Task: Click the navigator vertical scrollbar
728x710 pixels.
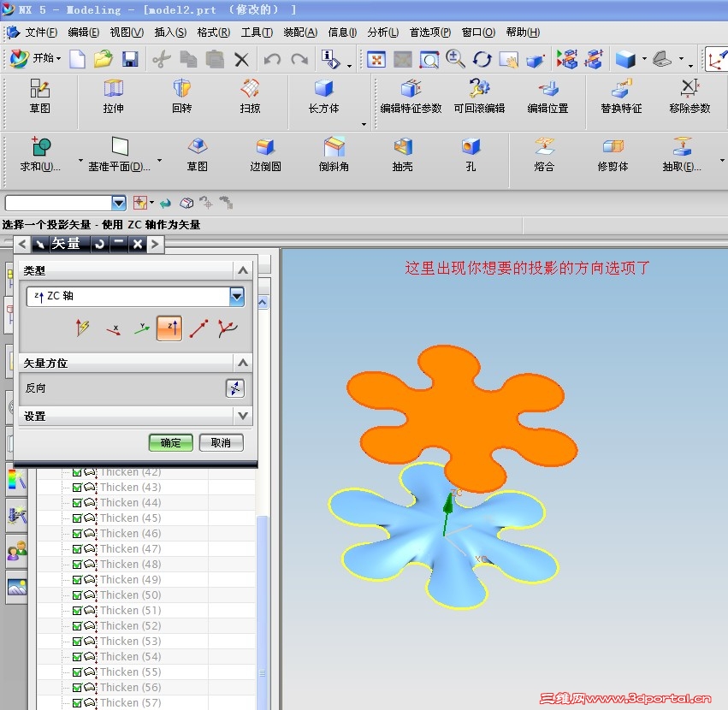Action: (x=263, y=612)
